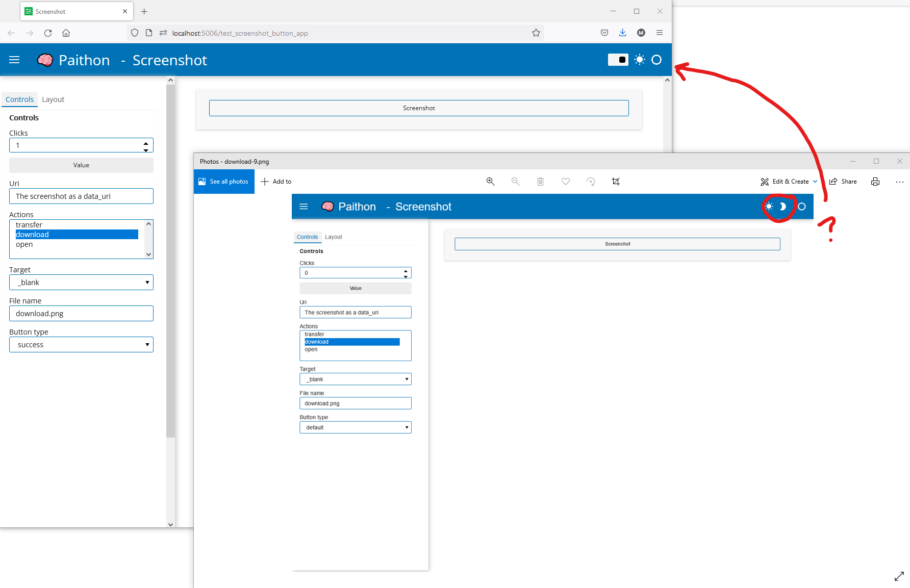Toggle the light theme sun icon
The width and height of the screenshot is (910, 588).
coord(639,60)
